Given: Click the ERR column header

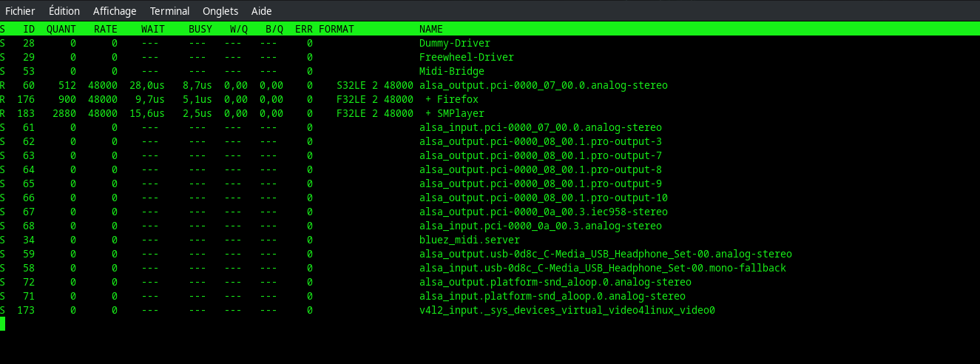Looking at the screenshot, I should 304,30.
